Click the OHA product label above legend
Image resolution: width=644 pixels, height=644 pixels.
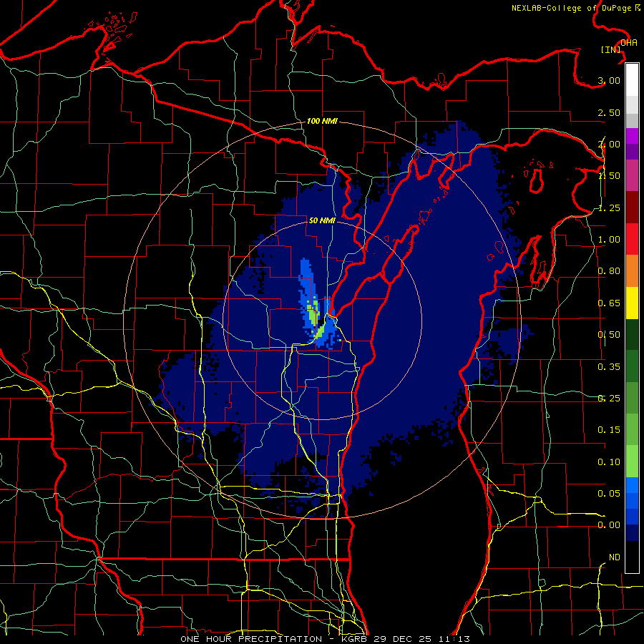tap(629, 43)
